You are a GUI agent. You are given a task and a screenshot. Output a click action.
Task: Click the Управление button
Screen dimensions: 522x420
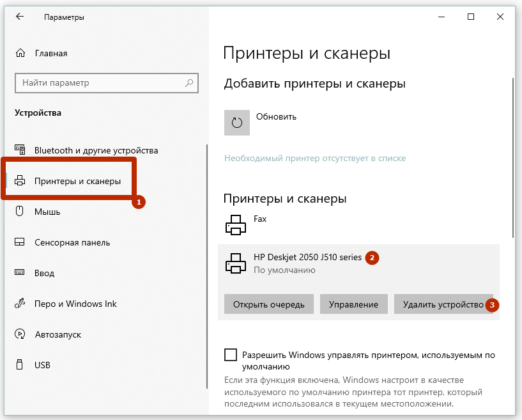click(x=353, y=305)
